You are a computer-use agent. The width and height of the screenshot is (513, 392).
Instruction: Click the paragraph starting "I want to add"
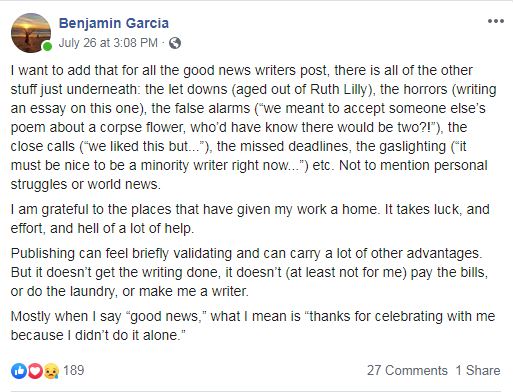pyautogui.click(x=254, y=127)
